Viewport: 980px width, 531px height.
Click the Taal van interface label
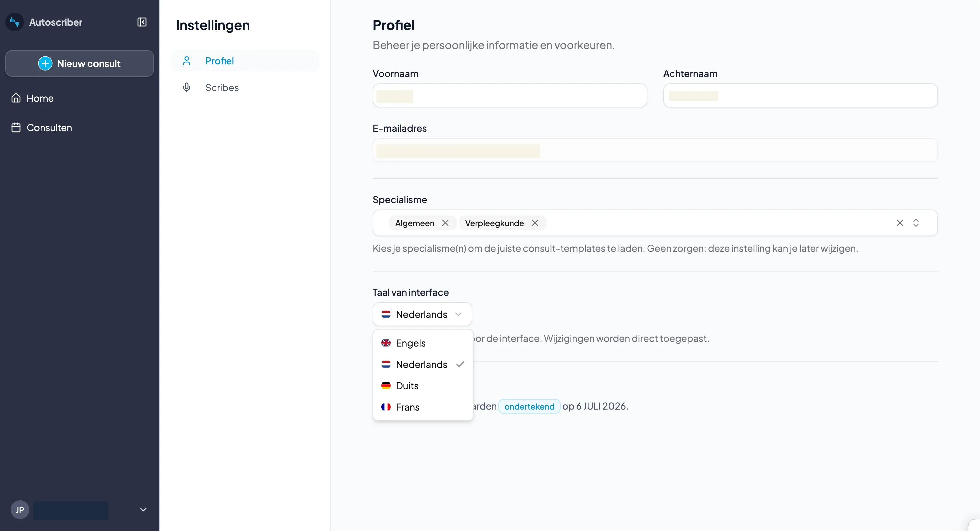coord(410,292)
